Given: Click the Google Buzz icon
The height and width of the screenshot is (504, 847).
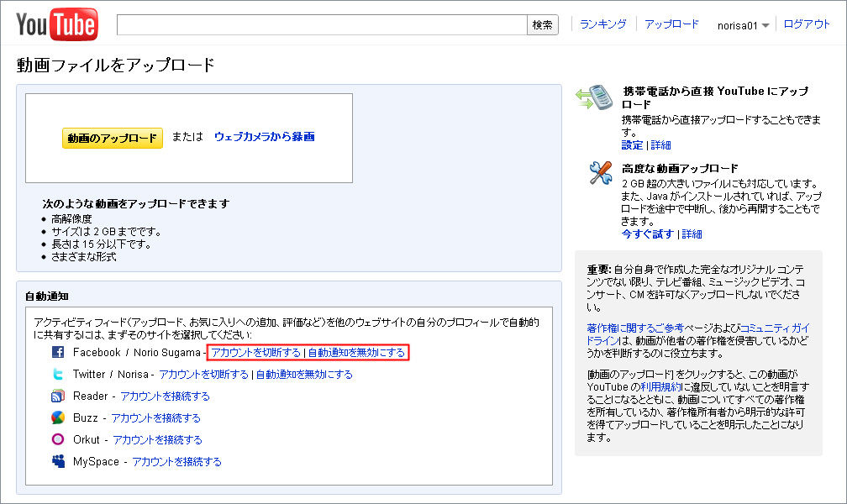Looking at the screenshot, I should [58, 417].
